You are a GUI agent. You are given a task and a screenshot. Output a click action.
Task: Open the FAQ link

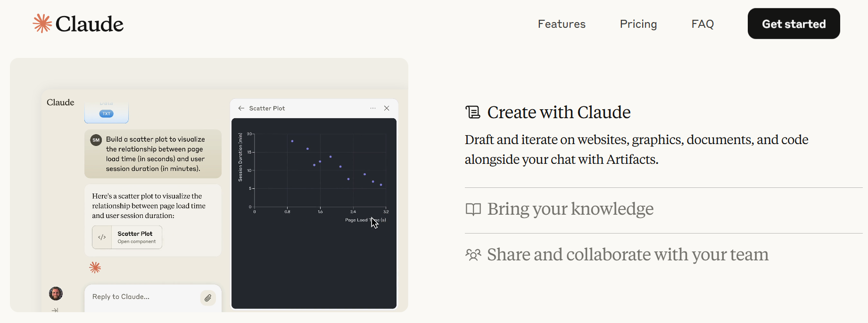[703, 24]
